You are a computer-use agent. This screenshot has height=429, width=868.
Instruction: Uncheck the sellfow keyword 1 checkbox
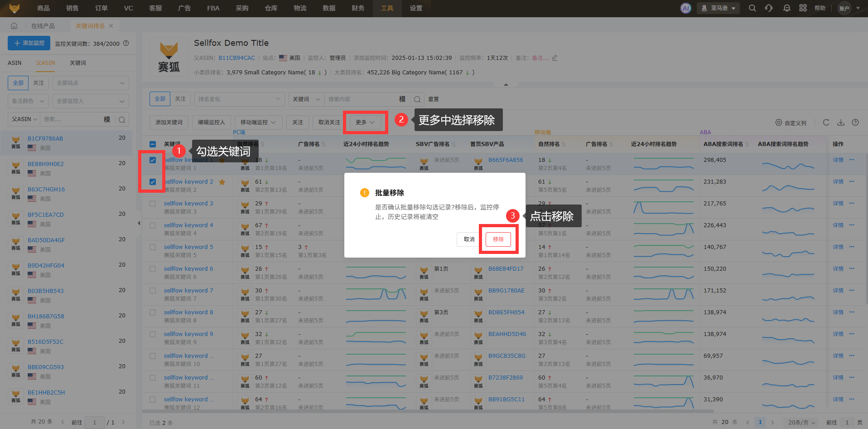point(153,160)
